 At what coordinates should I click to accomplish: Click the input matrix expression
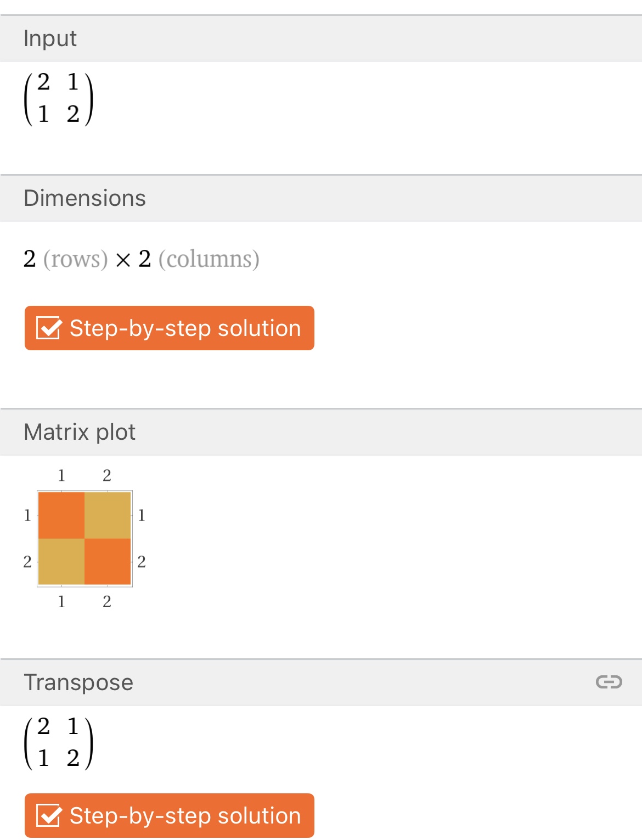coord(59,99)
